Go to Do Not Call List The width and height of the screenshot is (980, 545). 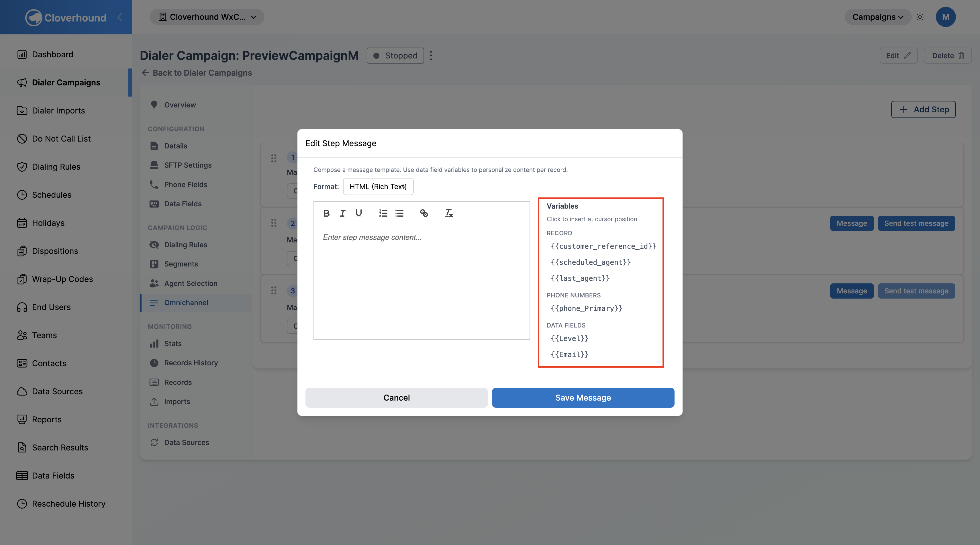(65, 139)
